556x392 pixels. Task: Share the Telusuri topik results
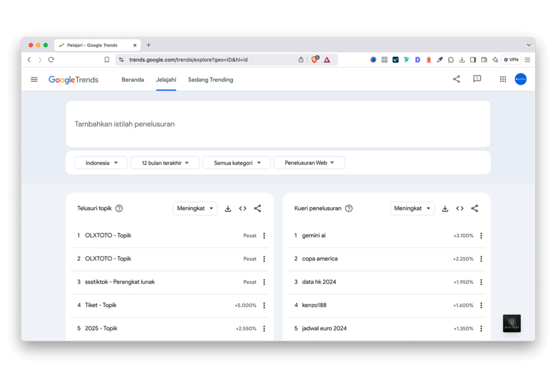point(257,208)
